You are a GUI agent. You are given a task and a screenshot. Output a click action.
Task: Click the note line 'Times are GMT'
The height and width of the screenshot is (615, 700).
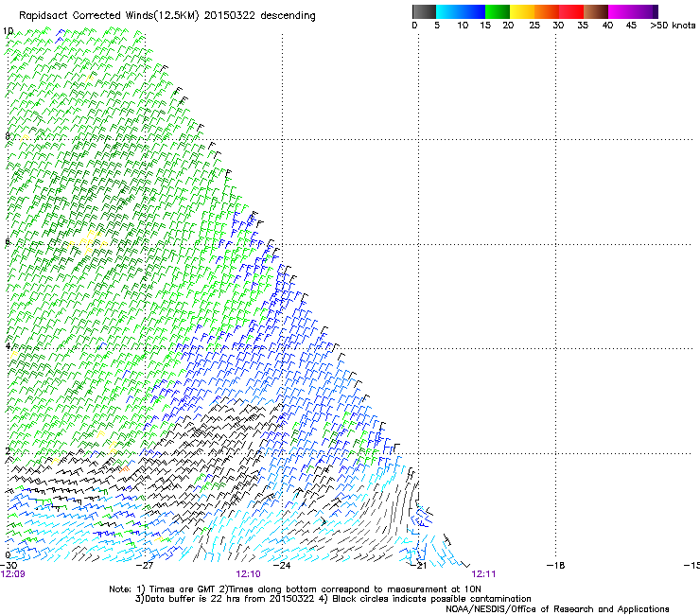tap(182, 589)
